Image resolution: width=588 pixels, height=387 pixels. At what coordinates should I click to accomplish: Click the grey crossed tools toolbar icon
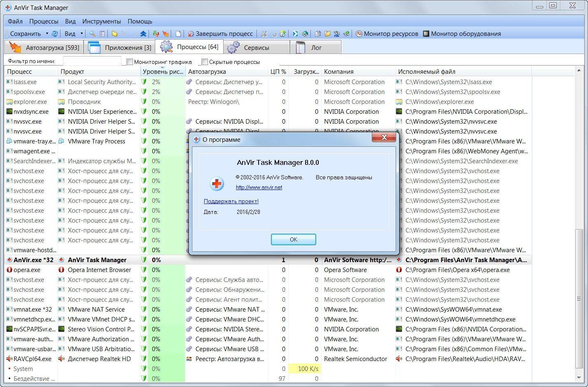(264, 34)
